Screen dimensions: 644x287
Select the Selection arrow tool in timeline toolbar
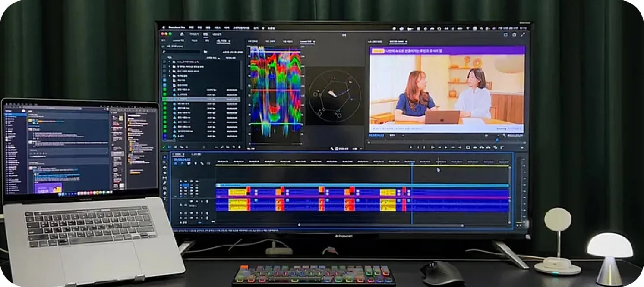pos(164,157)
